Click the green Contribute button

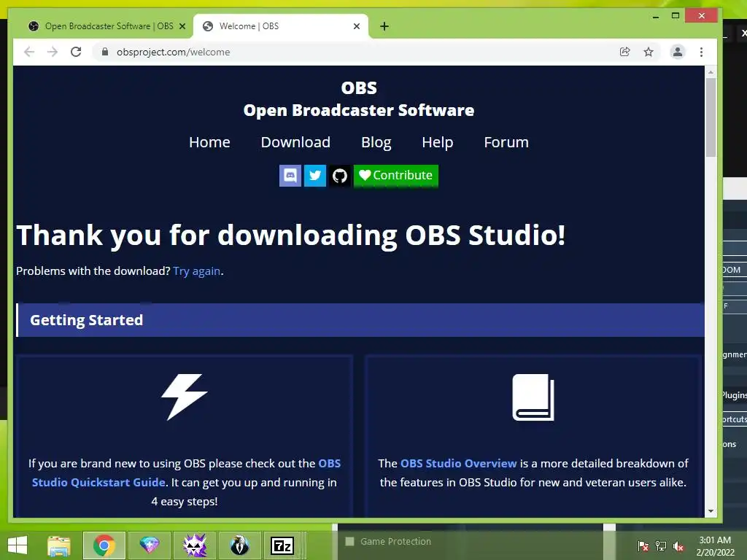tap(396, 176)
